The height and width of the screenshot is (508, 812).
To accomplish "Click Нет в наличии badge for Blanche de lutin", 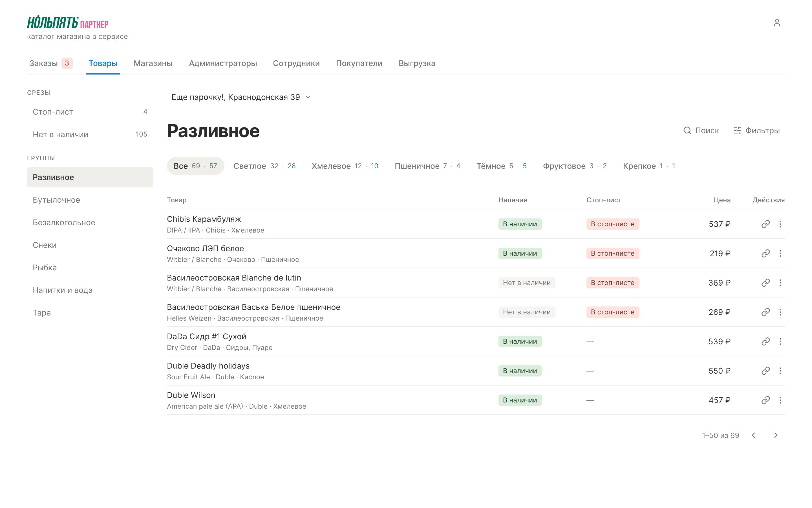I will click(x=526, y=283).
